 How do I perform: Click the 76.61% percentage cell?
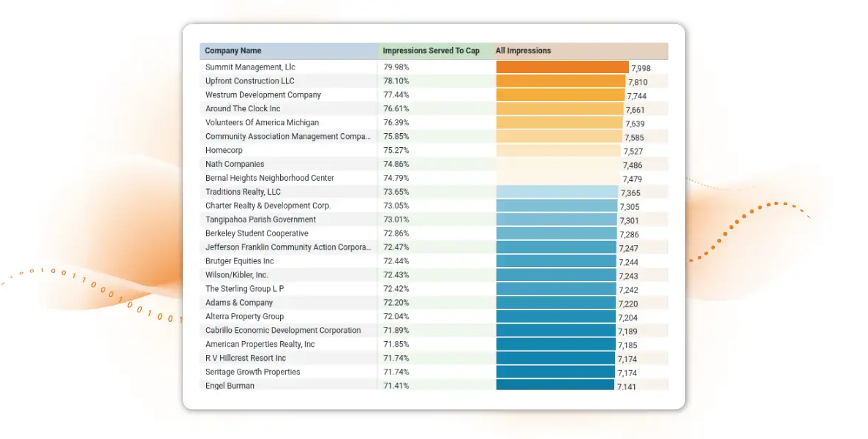tap(396, 108)
